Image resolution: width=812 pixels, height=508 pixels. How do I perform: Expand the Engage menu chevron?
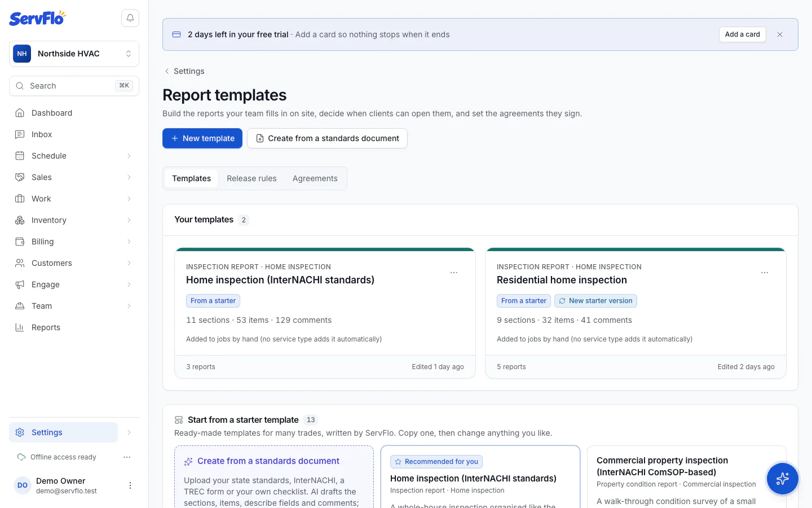coord(129,284)
